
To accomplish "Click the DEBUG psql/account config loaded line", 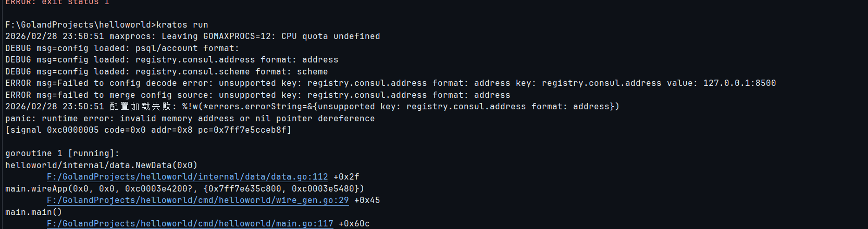I will click(122, 48).
